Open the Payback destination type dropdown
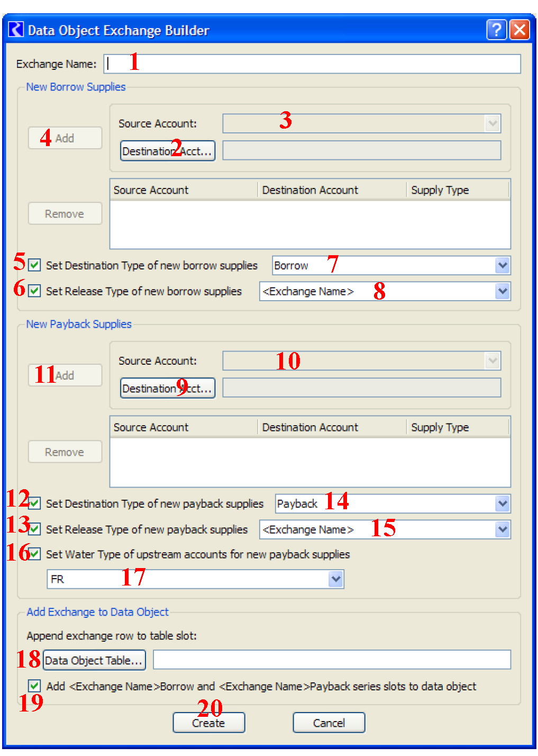 pyautogui.click(x=502, y=503)
